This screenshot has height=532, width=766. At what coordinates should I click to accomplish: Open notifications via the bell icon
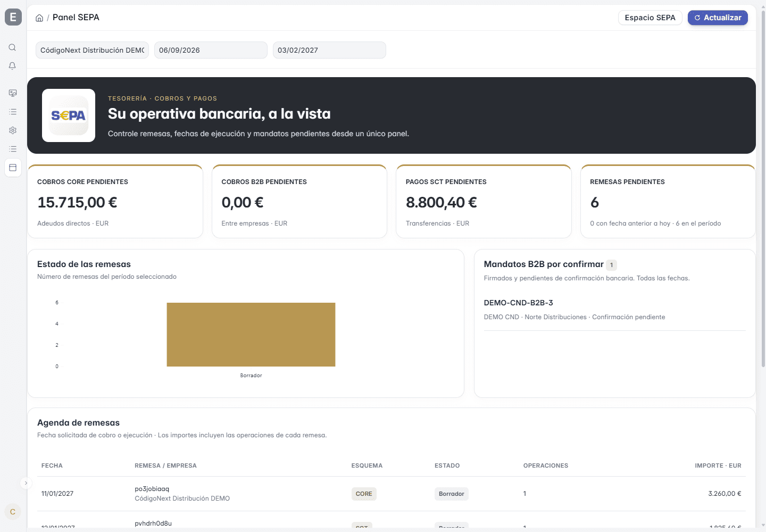pos(12,66)
